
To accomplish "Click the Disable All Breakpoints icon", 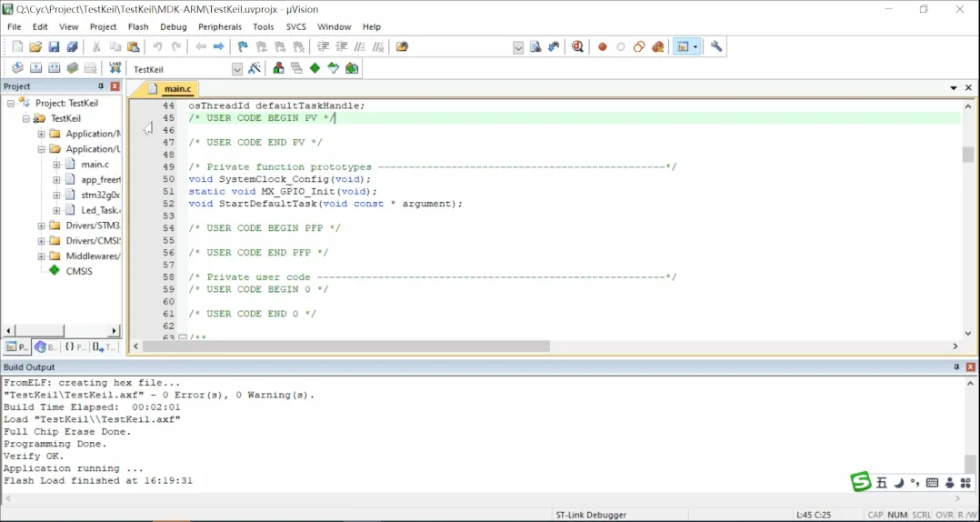I will click(639, 47).
